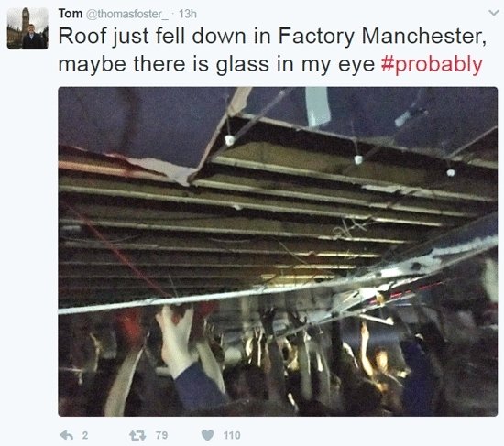Expand tweet options chevron at top right
This screenshot has width=504, height=446.
pyautogui.click(x=493, y=13)
